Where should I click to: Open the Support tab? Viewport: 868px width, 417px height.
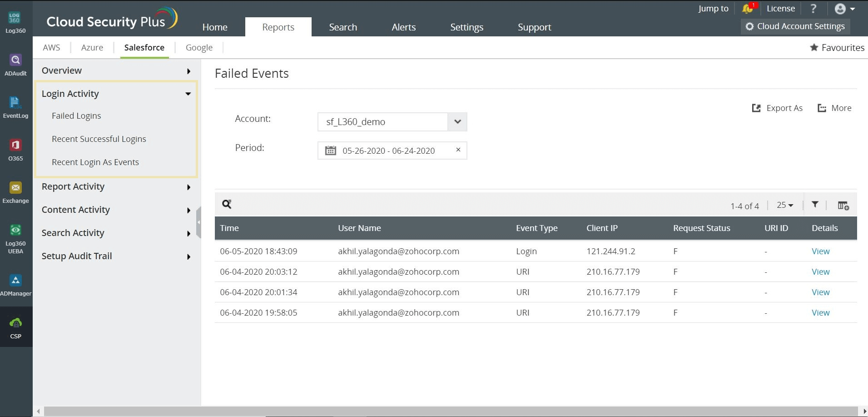pyautogui.click(x=534, y=27)
